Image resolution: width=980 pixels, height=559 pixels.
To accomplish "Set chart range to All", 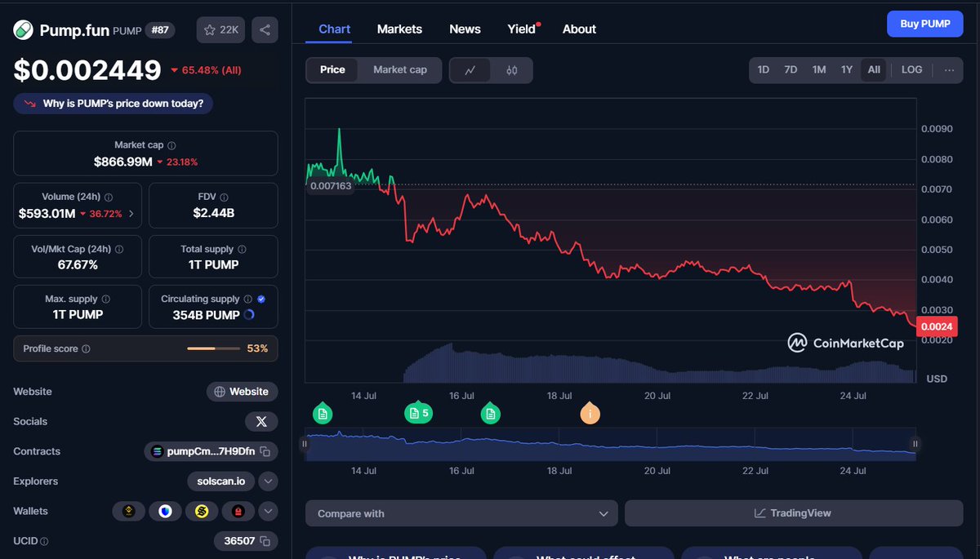I will (874, 70).
